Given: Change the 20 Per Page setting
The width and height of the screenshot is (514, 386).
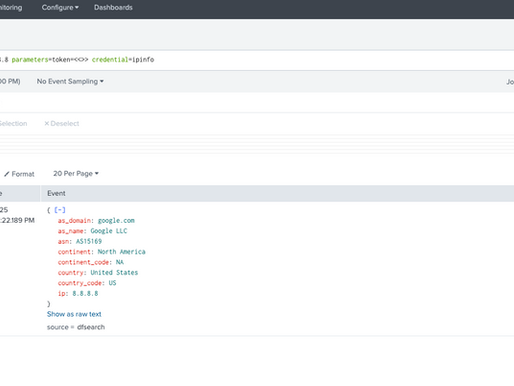Looking at the screenshot, I should point(76,174).
